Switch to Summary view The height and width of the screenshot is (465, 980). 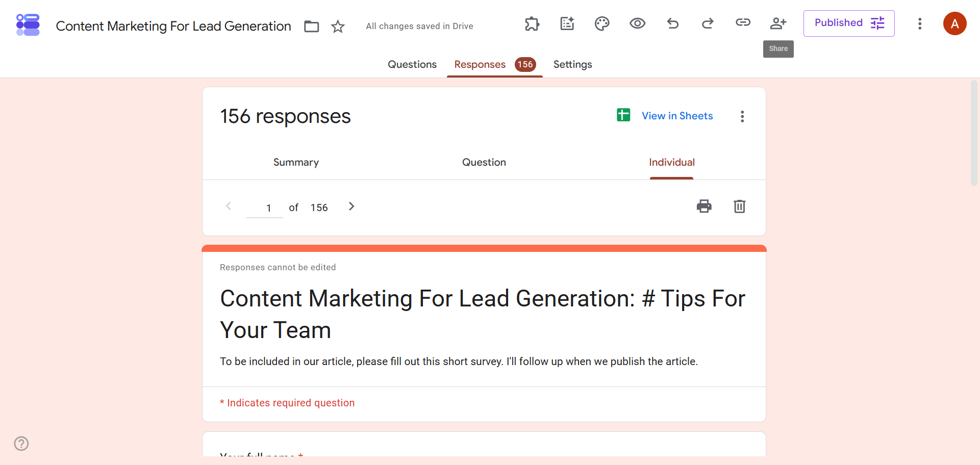pos(296,162)
